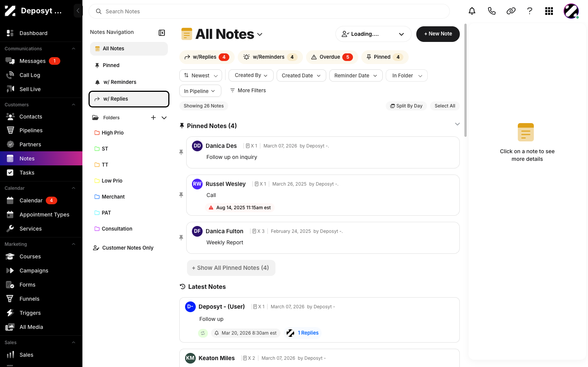The height and width of the screenshot is (367, 588).
Task: Open the Created By dropdown
Action: pos(251,75)
